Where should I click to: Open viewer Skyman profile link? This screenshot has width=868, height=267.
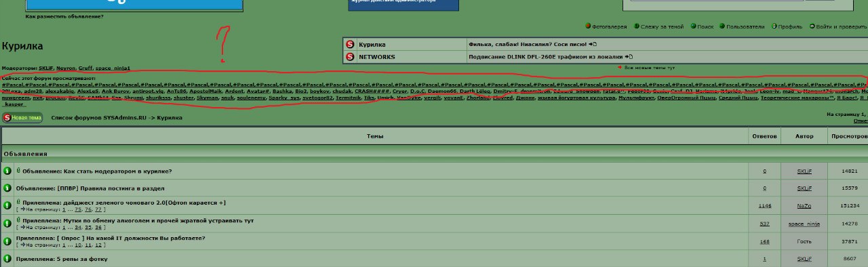208,98
